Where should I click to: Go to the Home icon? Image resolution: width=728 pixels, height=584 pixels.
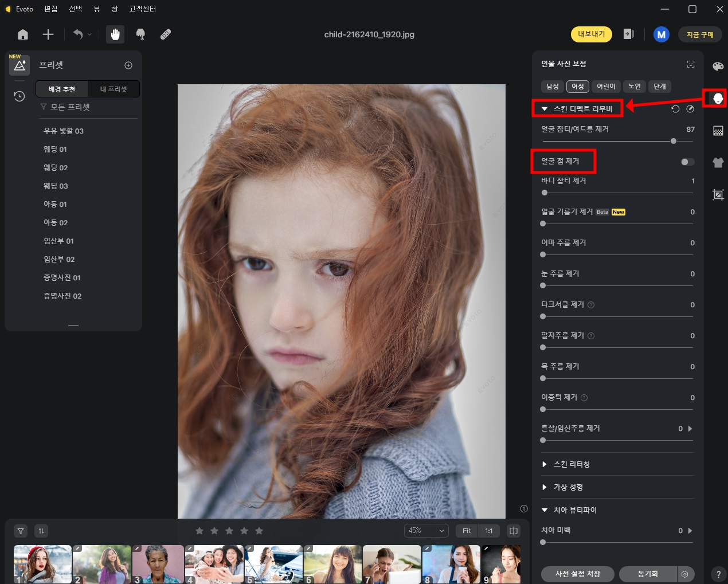coord(23,34)
